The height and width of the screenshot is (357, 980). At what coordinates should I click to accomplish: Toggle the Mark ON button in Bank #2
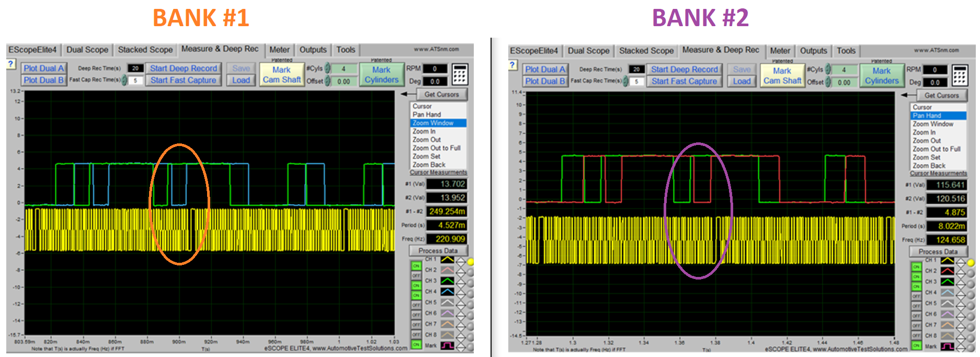point(916,345)
